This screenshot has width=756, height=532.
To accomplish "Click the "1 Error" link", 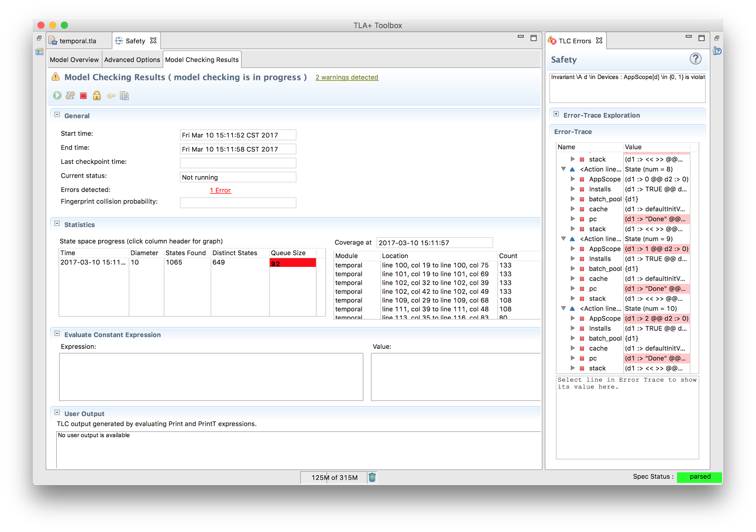I will click(220, 190).
